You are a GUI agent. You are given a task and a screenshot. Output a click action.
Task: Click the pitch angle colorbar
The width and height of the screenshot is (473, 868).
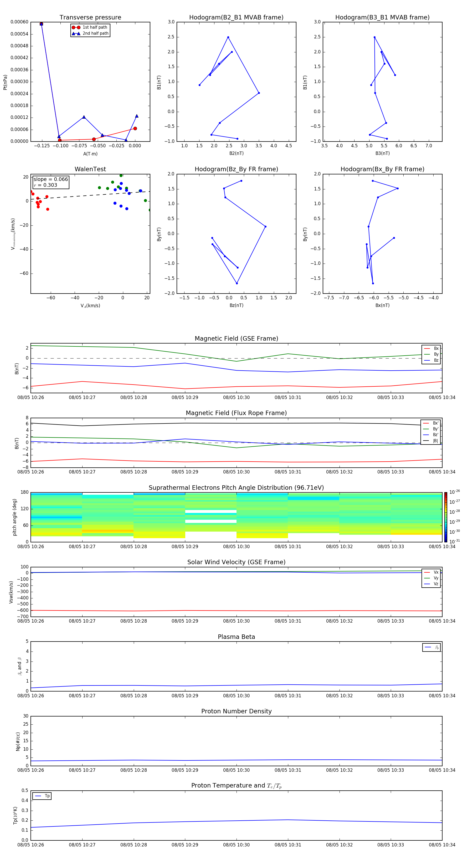click(446, 517)
